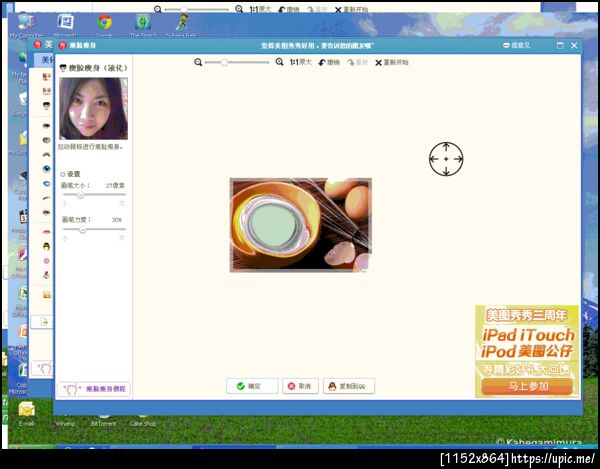Click the pink hand button in the background window
The image size is (600, 469).
click(42, 369)
